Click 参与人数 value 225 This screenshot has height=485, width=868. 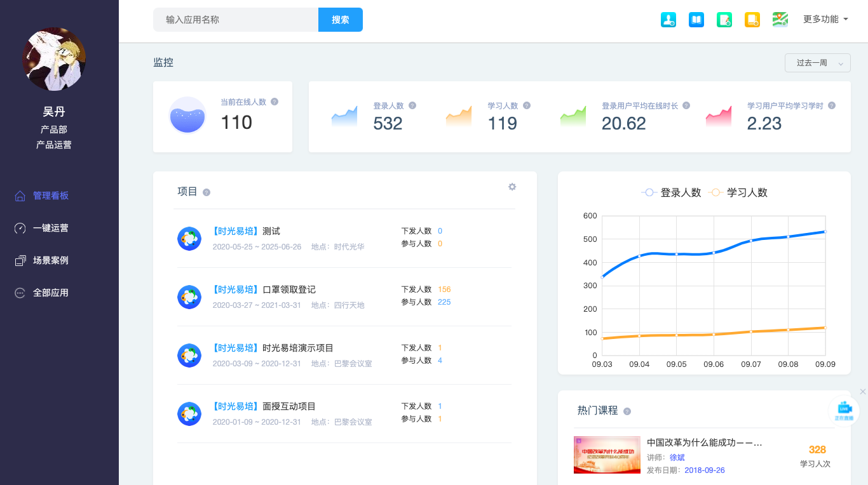click(x=444, y=302)
